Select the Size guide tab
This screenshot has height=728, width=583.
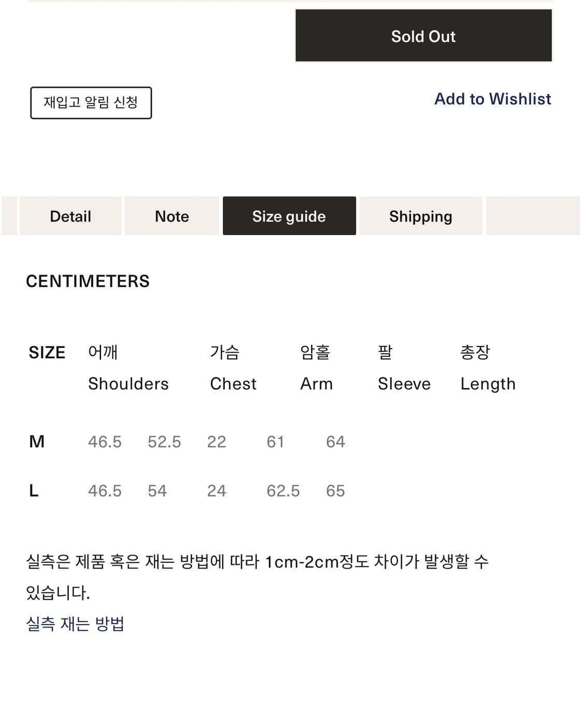point(289,216)
